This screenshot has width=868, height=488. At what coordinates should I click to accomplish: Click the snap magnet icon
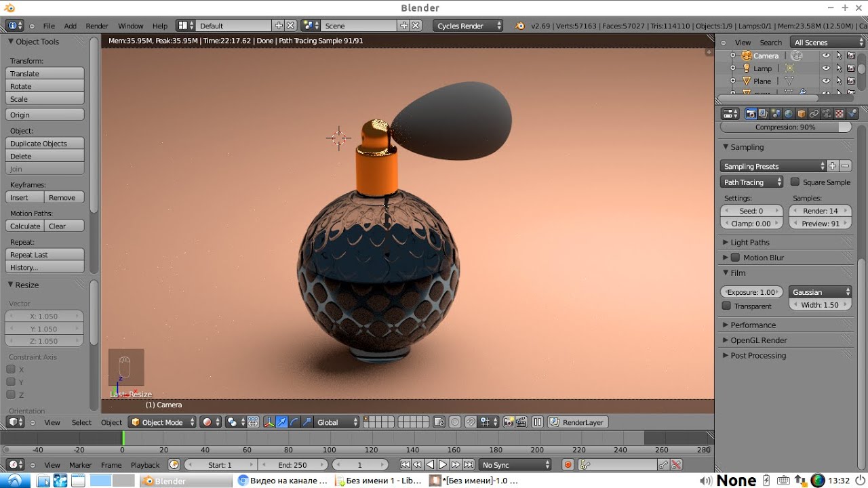pos(471,422)
